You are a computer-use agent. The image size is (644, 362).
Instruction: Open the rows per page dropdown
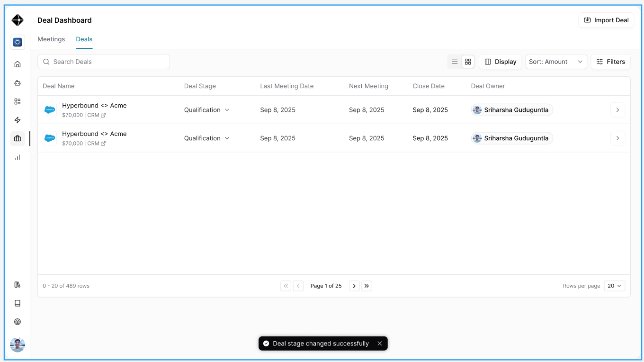pyautogui.click(x=615, y=286)
